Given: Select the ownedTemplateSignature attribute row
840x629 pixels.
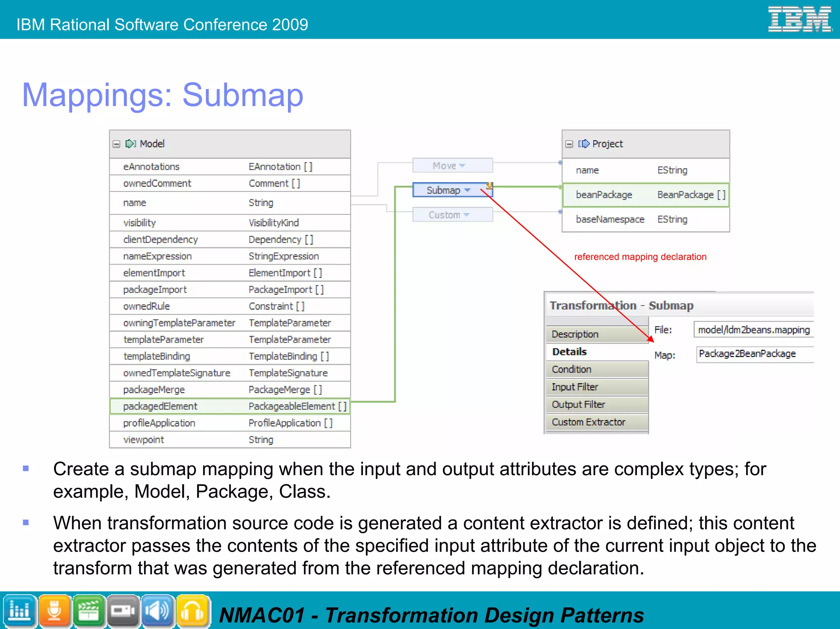Looking at the screenshot, I should [x=230, y=373].
